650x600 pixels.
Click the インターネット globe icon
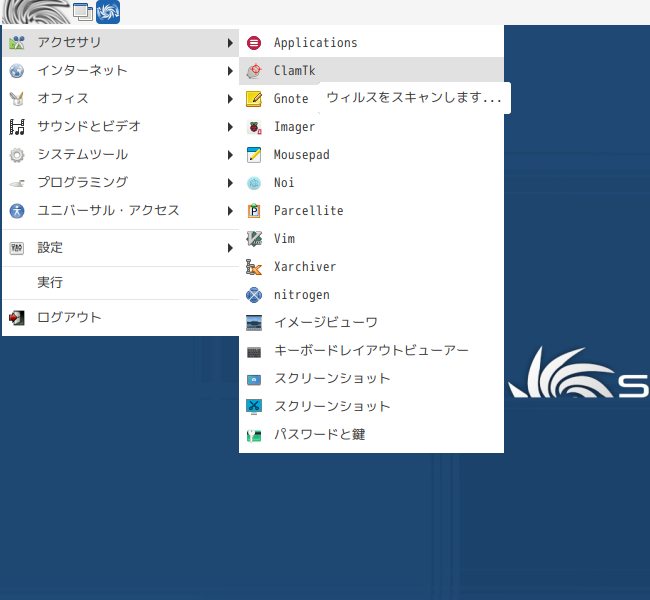17,71
